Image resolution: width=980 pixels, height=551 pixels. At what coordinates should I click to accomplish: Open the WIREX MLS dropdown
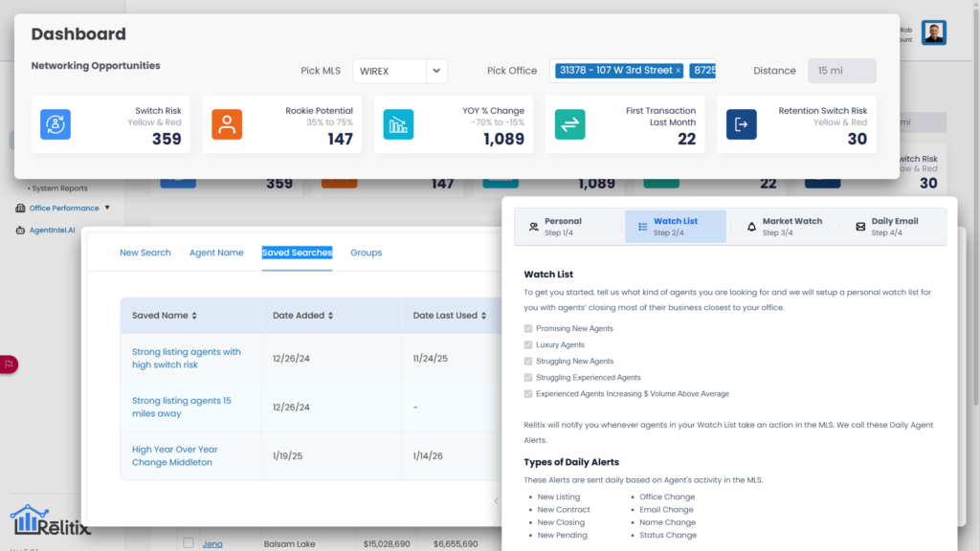(x=435, y=71)
